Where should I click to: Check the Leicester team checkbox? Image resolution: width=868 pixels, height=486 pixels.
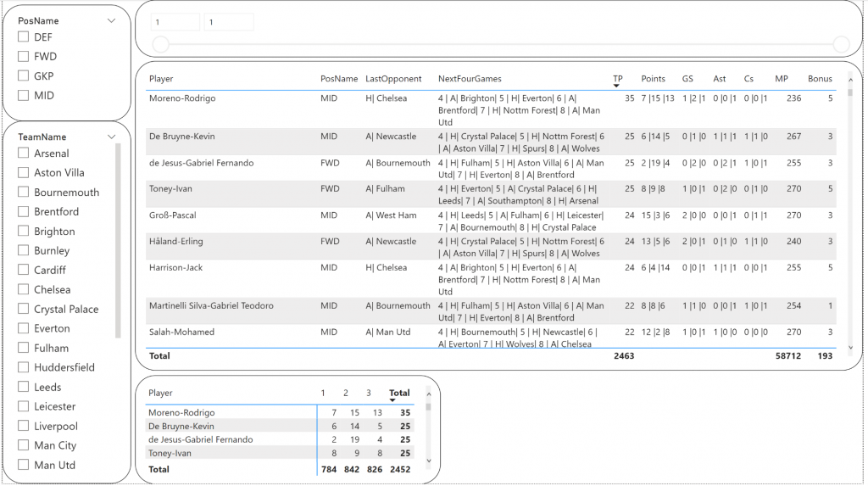pos(23,405)
